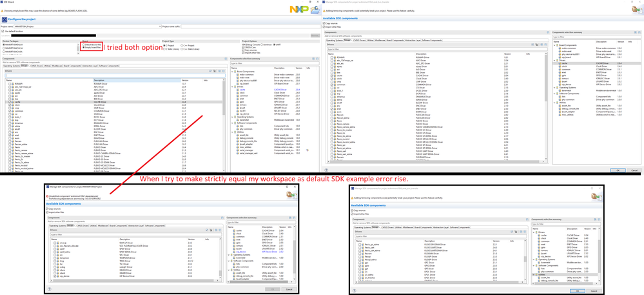Open Board Components tab in SDK Wizard
Screen dimensions: 644x295
click(72, 66)
